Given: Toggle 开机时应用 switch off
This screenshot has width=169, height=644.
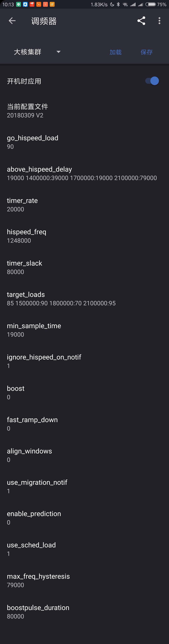Looking at the screenshot, I should 151,81.
